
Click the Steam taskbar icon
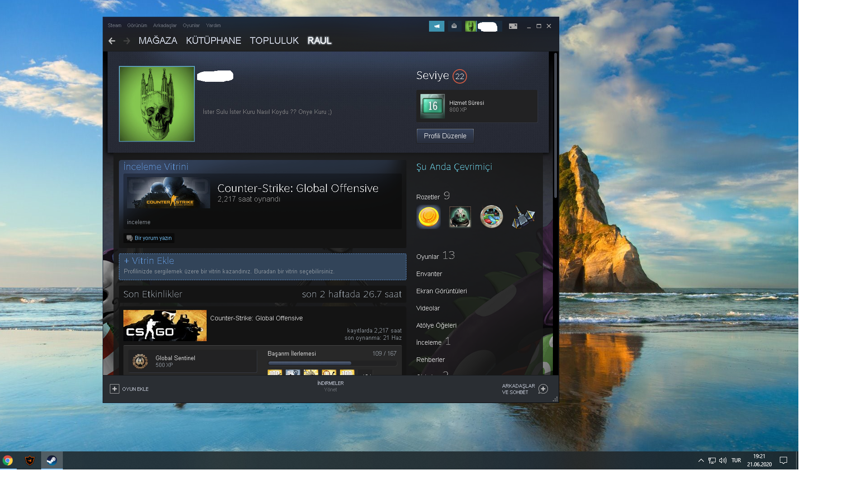click(x=52, y=460)
